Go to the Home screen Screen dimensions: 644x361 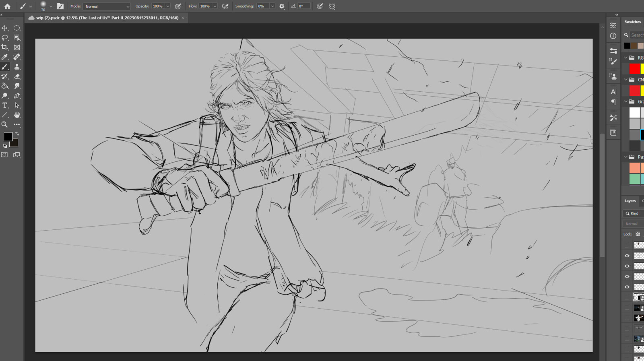[x=7, y=6]
